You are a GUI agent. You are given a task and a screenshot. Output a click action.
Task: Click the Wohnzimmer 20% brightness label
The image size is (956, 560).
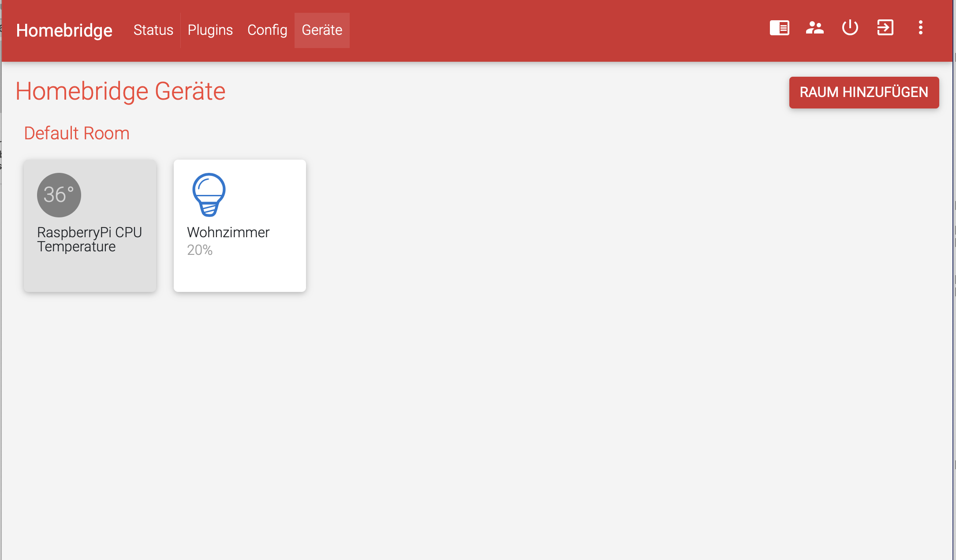(200, 250)
